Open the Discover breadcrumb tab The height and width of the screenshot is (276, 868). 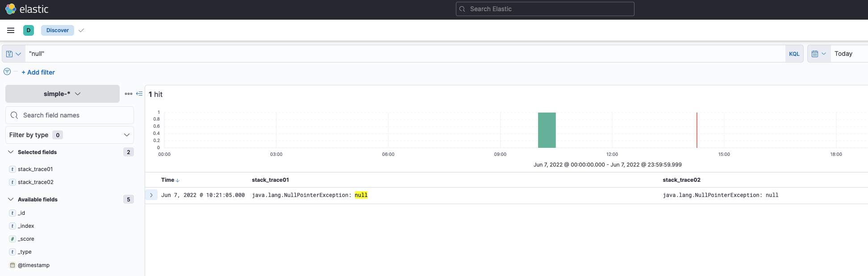[x=58, y=30]
